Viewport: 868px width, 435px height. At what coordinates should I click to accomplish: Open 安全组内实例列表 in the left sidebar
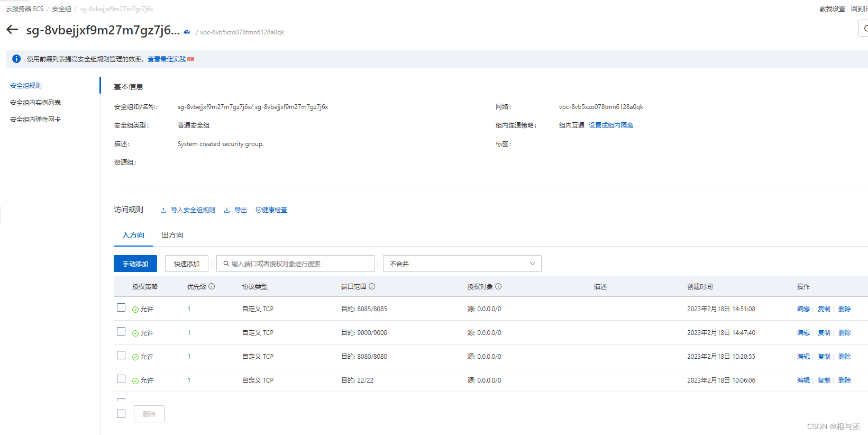tap(35, 103)
